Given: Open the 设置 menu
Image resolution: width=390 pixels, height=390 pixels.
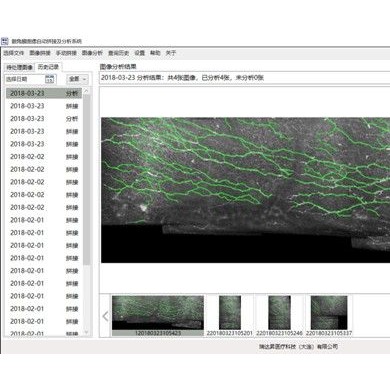Looking at the screenshot, I should (140, 53).
